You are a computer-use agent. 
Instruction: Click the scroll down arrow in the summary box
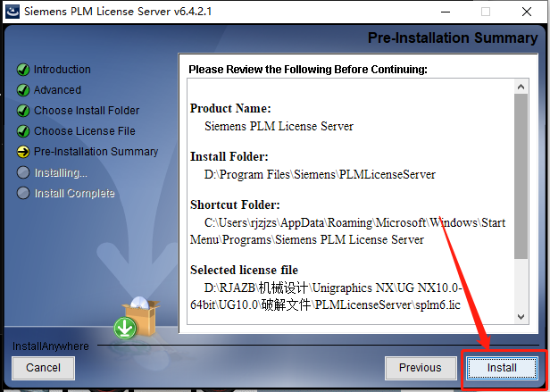[521, 317]
